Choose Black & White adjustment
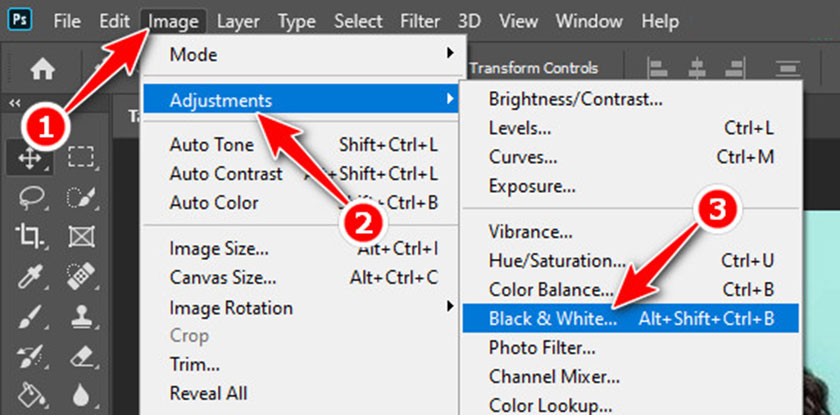The height and width of the screenshot is (415, 840). (631, 319)
